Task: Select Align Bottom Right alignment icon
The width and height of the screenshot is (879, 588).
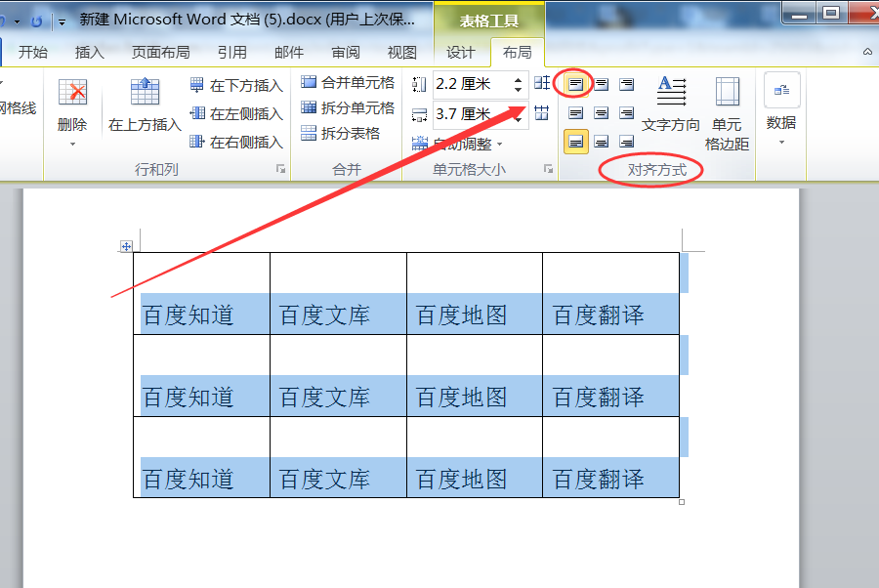Action: click(x=626, y=142)
